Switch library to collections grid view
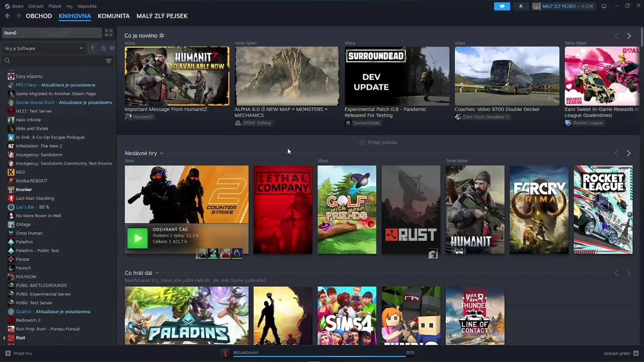Image resolution: width=644 pixels, height=362 pixels. (x=109, y=33)
